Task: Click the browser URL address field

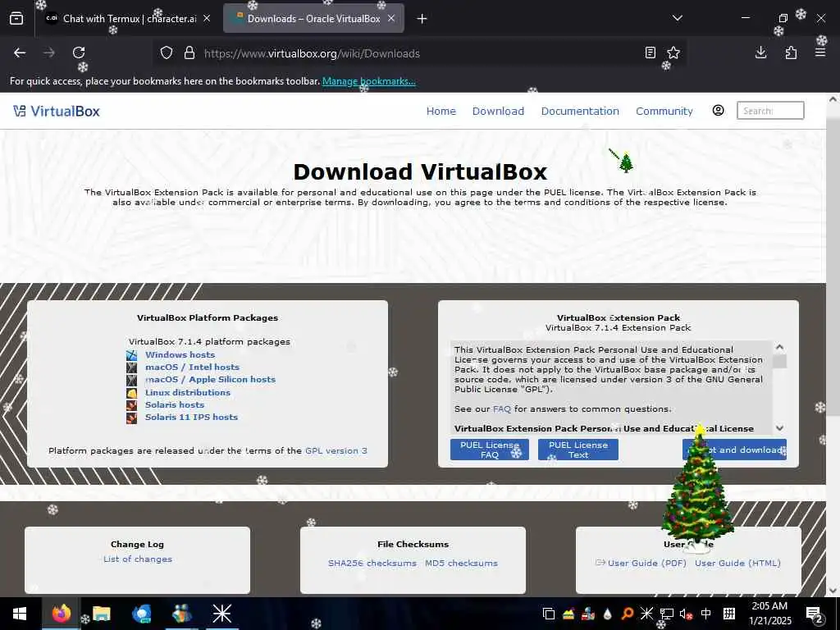Action: click(418, 53)
